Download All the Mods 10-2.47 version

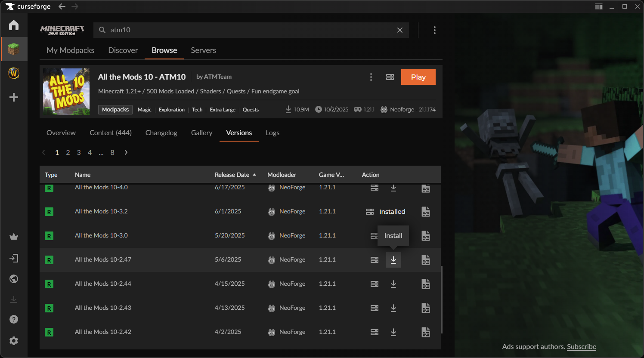[393, 260]
